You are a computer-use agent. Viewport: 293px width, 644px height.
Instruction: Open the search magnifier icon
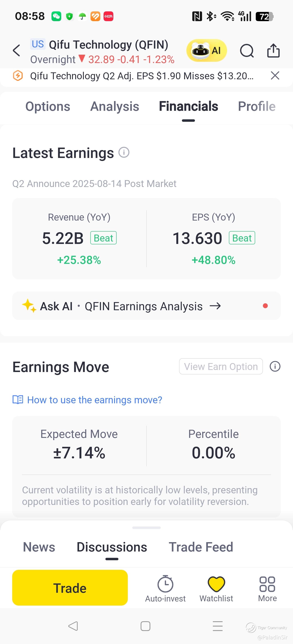247,51
